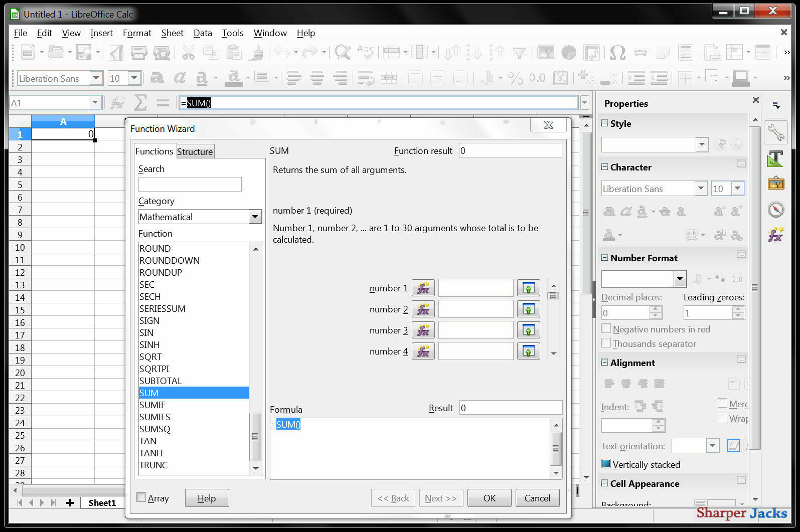
Task: Open the Name Box dropdown for A1
Action: pos(95,103)
